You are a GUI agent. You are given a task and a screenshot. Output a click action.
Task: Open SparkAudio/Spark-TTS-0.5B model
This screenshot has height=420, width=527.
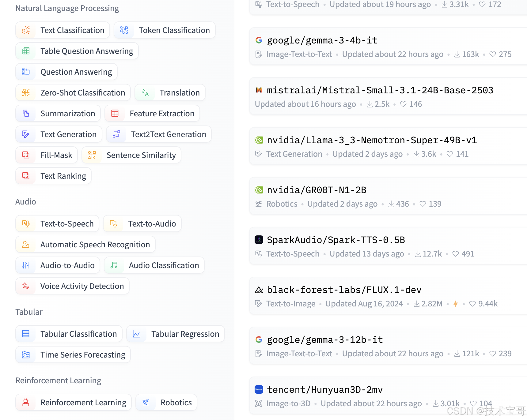(x=336, y=240)
